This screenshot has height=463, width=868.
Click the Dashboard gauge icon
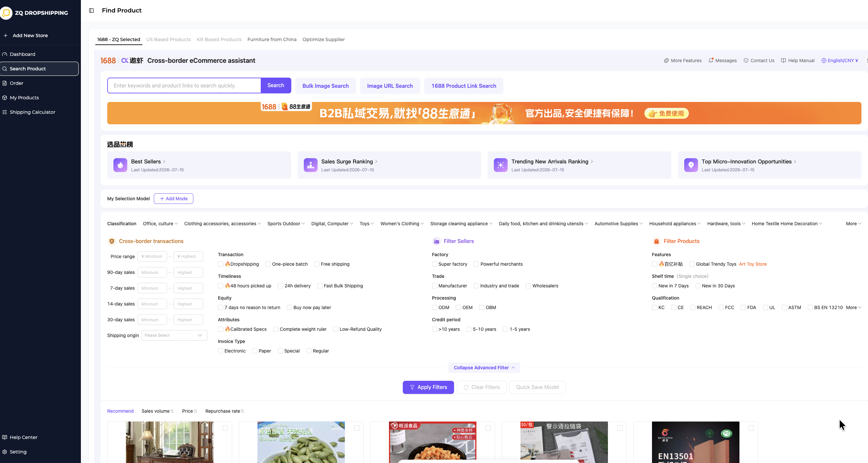coord(5,54)
